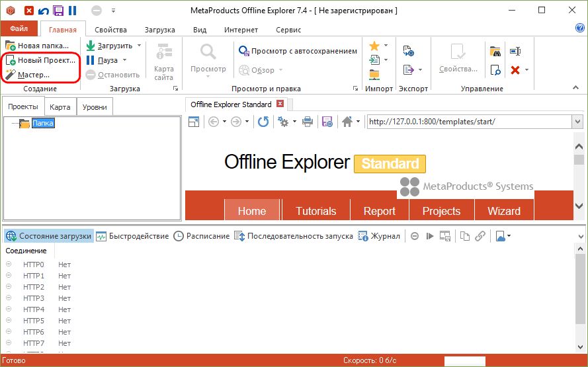Switch to the Уровни panel tab
588x367 pixels.
[95, 107]
